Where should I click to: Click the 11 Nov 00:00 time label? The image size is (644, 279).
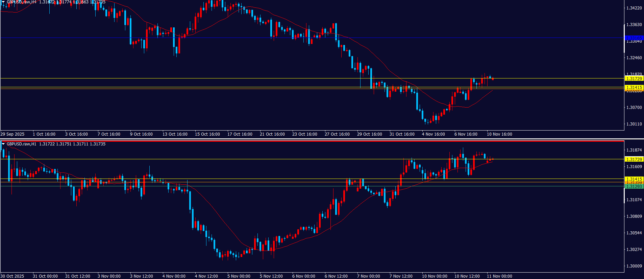(x=499, y=276)
